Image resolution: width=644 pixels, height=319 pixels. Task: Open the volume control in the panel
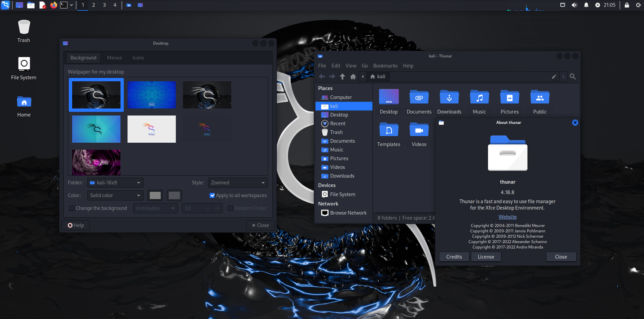pos(574,5)
